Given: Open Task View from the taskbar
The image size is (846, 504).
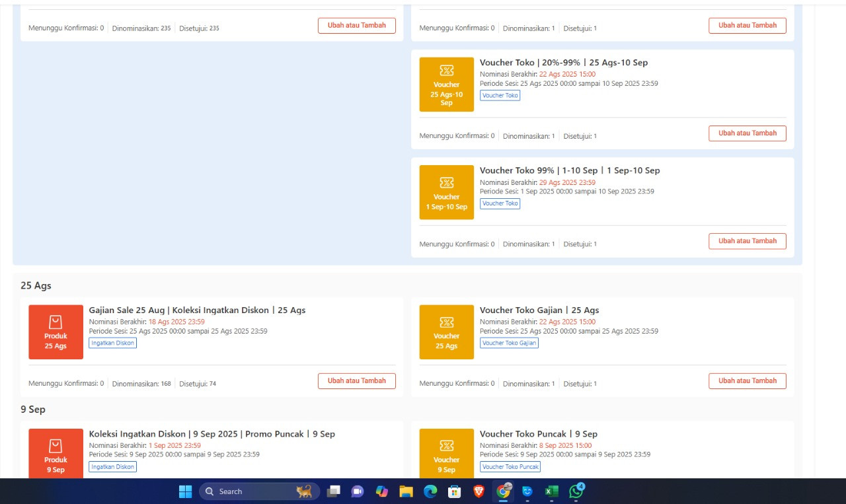Looking at the screenshot, I should [334, 491].
